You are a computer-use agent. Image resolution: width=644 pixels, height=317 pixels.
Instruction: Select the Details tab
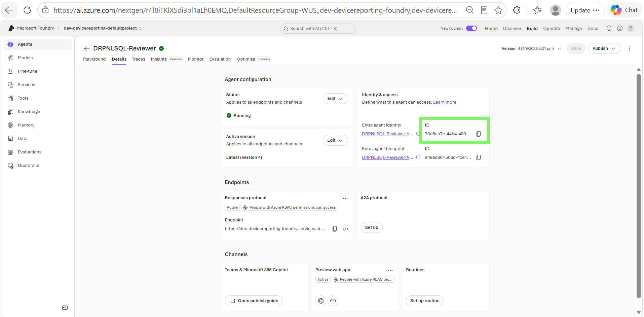point(119,59)
